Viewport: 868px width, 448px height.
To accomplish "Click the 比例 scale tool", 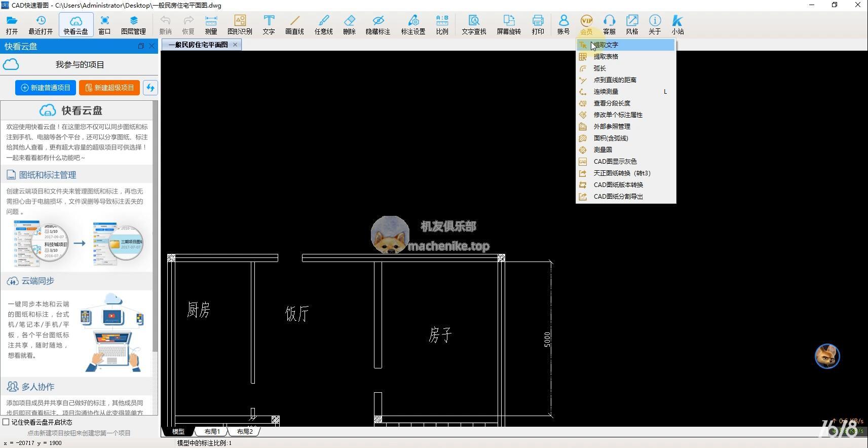I will [x=442, y=24].
